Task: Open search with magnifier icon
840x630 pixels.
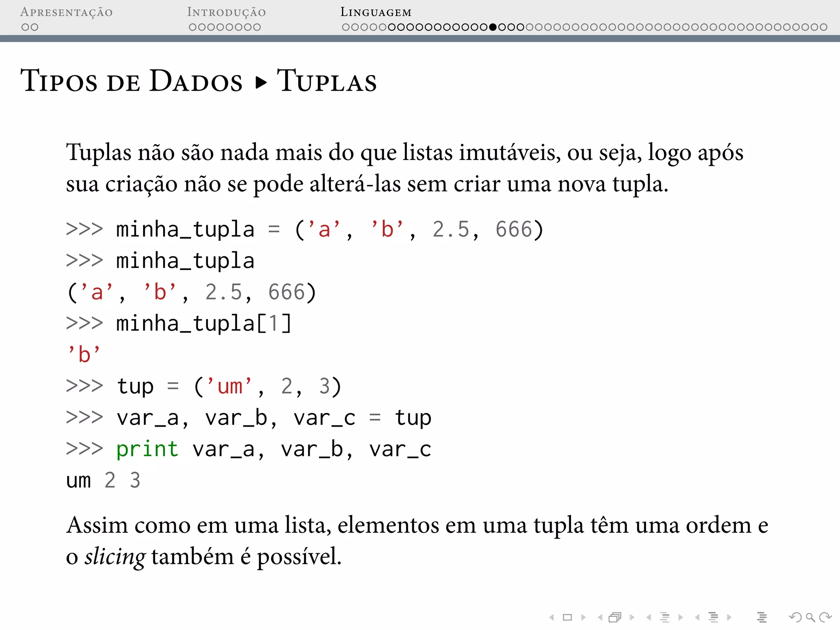Action: (810, 617)
